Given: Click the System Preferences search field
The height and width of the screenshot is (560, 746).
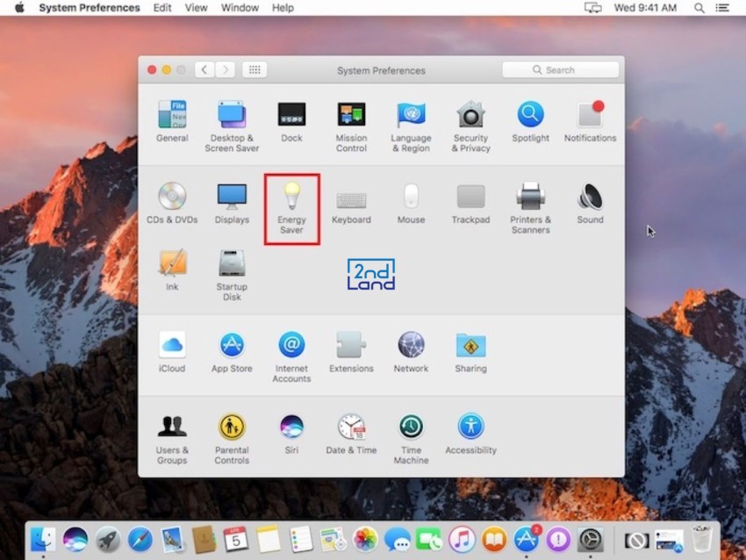Looking at the screenshot, I should (561, 70).
